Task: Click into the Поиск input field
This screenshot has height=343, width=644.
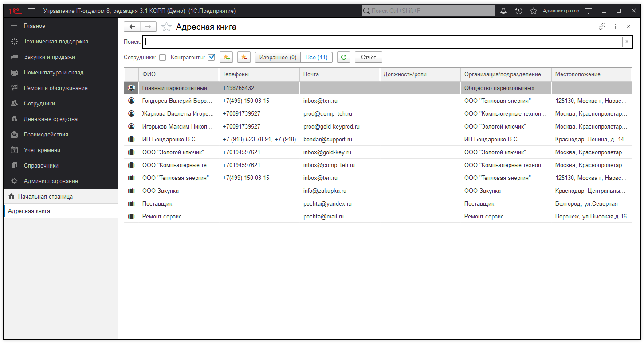Action: pos(381,42)
